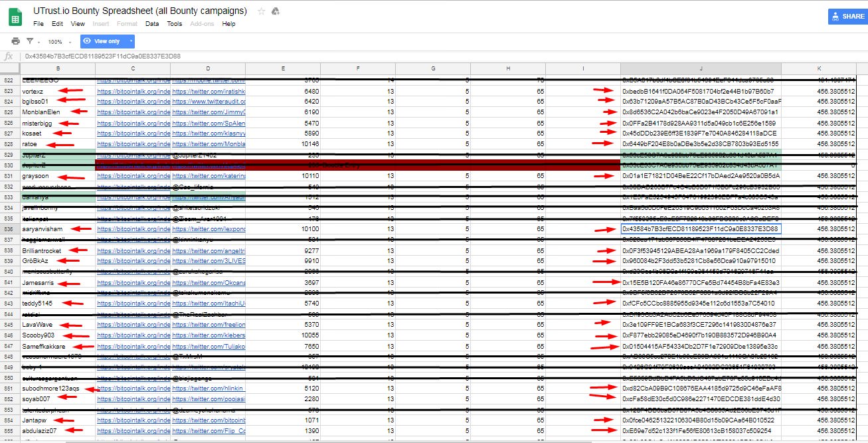868x443 pixels.
Task: Open the Help menu
Action: 228,24
